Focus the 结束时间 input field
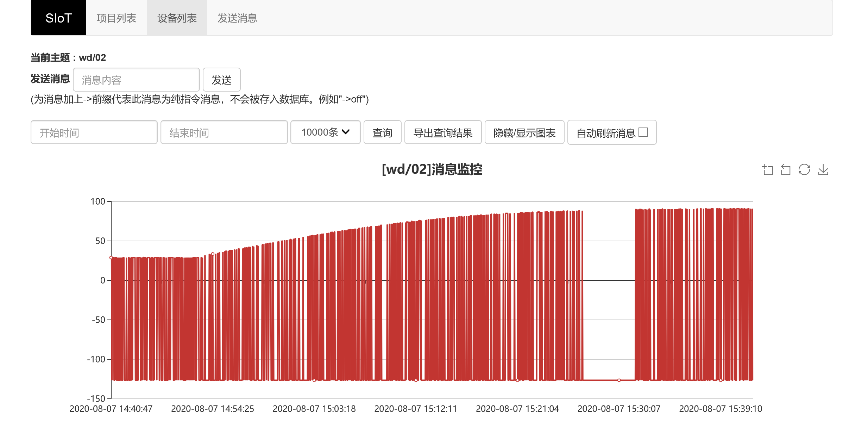Screen dimensions: 868x428 224,132
